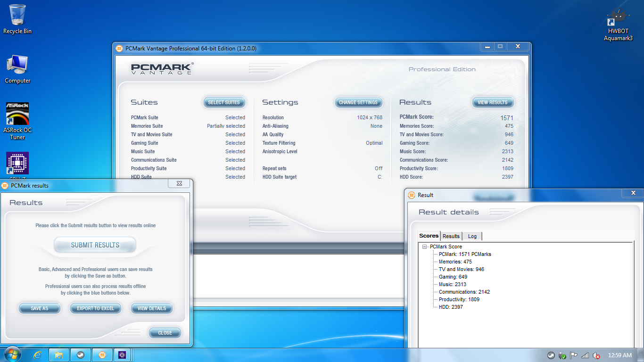This screenshot has width=644, height=362.
Task: Click the Change Settings button
Action: coord(358,102)
